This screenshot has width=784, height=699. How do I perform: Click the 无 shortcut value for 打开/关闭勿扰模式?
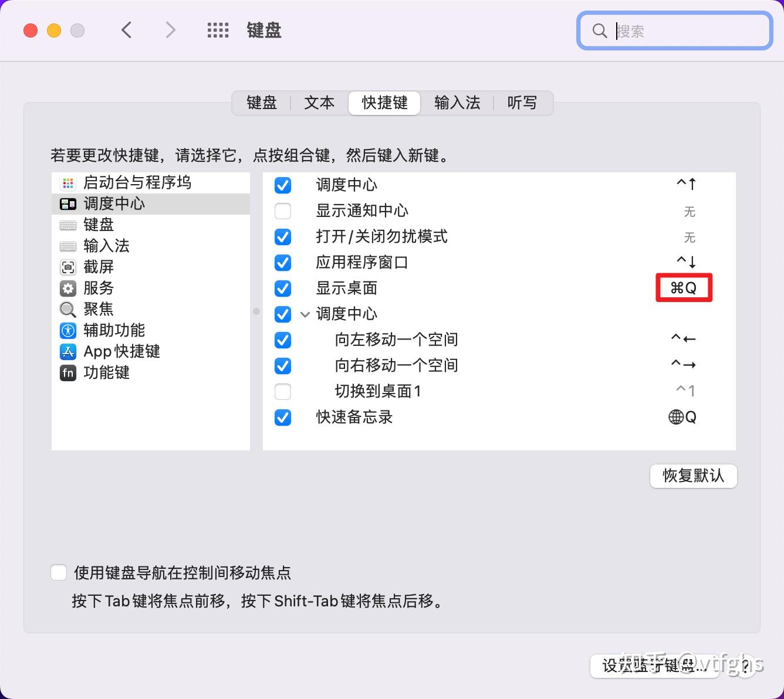tap(690, 237)
